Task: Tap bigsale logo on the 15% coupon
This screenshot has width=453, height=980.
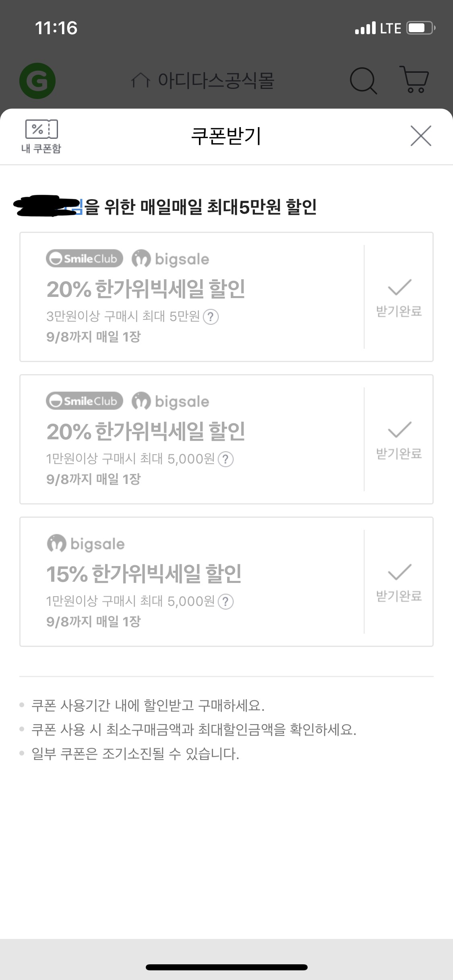Action: point(86,544)
